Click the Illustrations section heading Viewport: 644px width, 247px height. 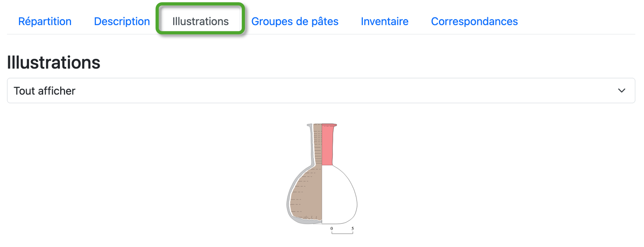[53, 62]
